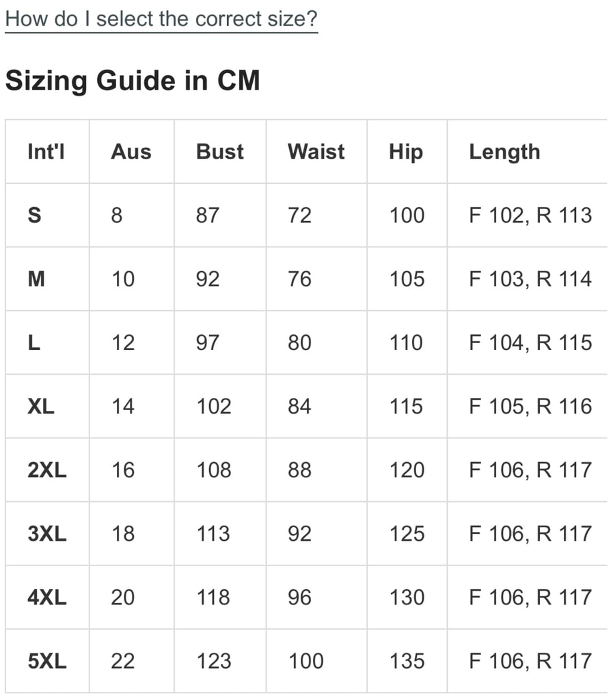This screenshot has width=613, height=700.
Task: Select the Aus column header
Action: click(131, 152)
